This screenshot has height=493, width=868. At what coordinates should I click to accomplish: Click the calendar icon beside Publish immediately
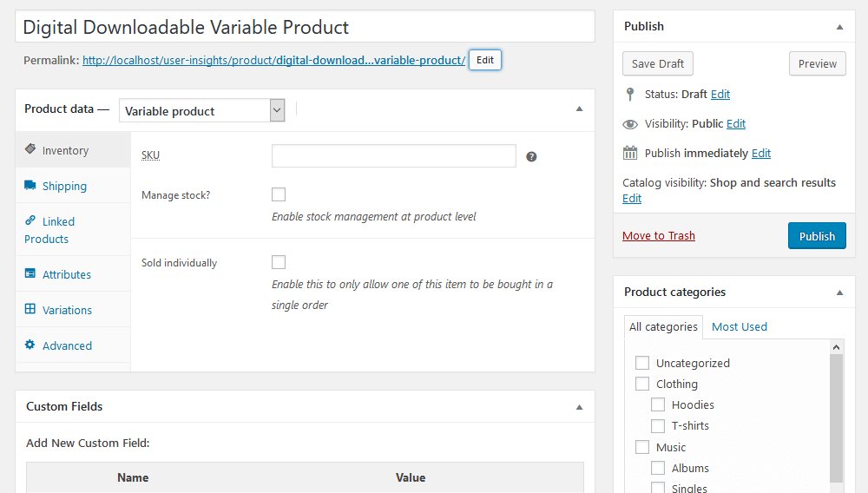(630, 153)
